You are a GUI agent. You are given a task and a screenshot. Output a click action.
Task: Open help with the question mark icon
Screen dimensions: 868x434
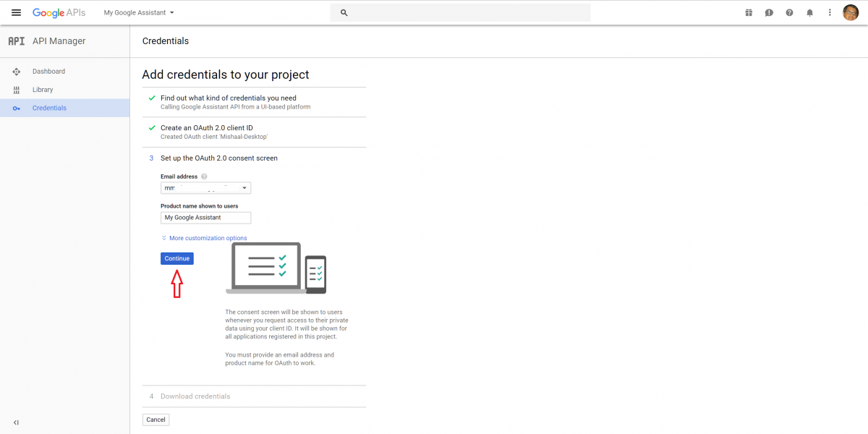[x=789, y=12]
